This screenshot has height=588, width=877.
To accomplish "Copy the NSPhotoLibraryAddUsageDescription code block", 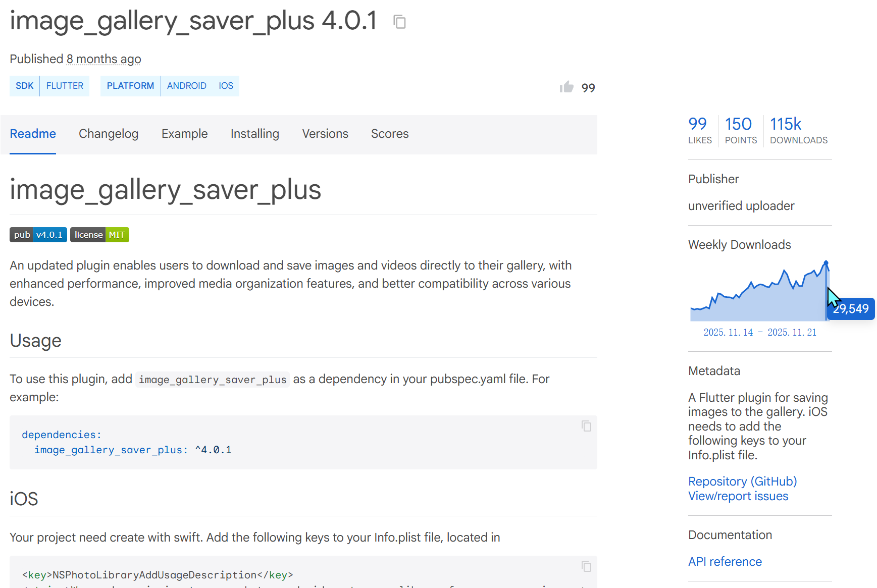I will click(x=586, y=566).
